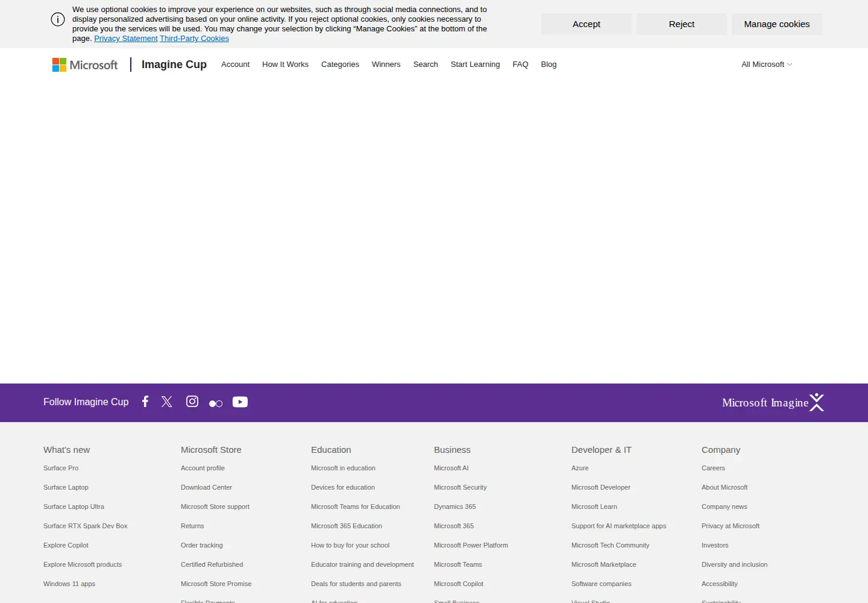The height and width of the screenshot is (603, 868).
Task: Go to Start Learning in navigation
Action: tap(475, 65)
